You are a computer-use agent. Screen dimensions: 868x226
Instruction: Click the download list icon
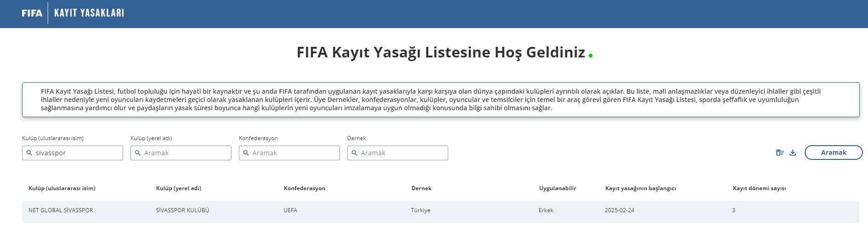tap(793, 153)
